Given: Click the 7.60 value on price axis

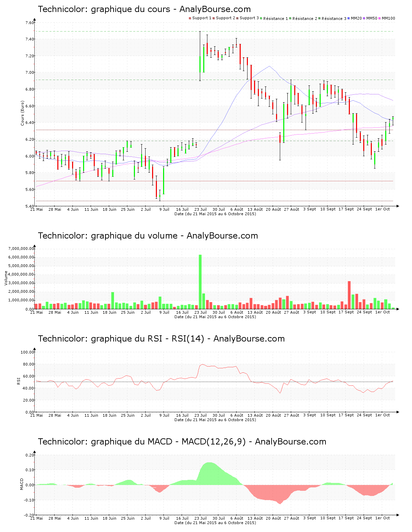Looking at the screenshot, I should point(30,23).
